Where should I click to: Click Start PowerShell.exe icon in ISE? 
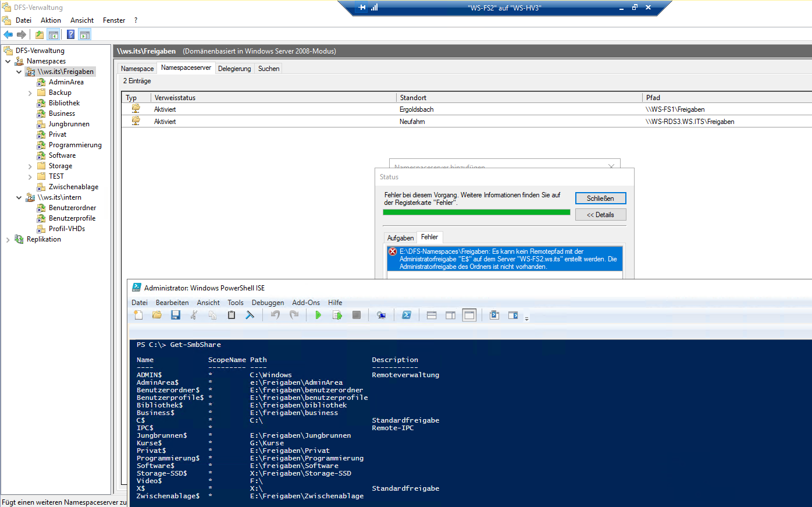tap(407, 315)
